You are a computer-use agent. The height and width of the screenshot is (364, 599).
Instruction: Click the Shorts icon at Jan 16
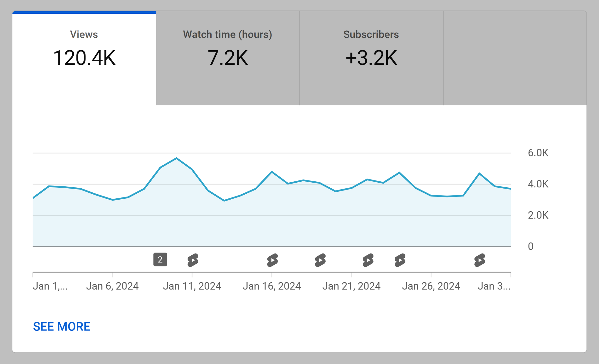[x=272, y=260]
